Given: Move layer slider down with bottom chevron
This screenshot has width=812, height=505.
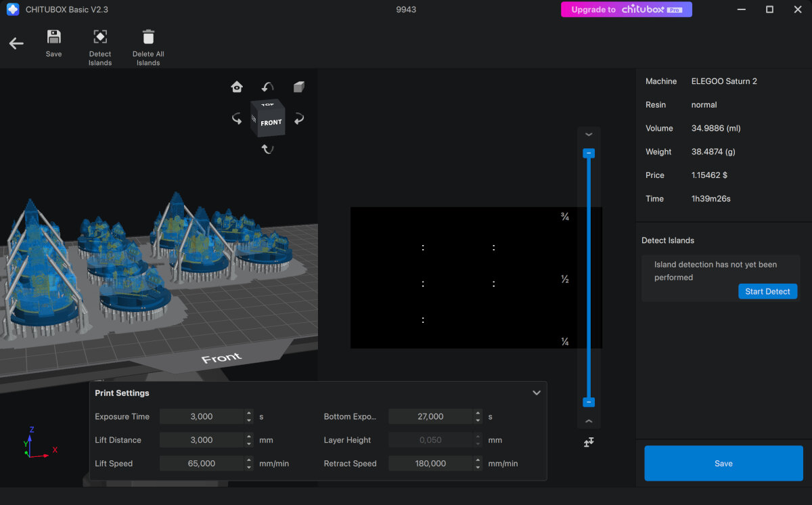Looking at the screenshot, I should (589, 421).
